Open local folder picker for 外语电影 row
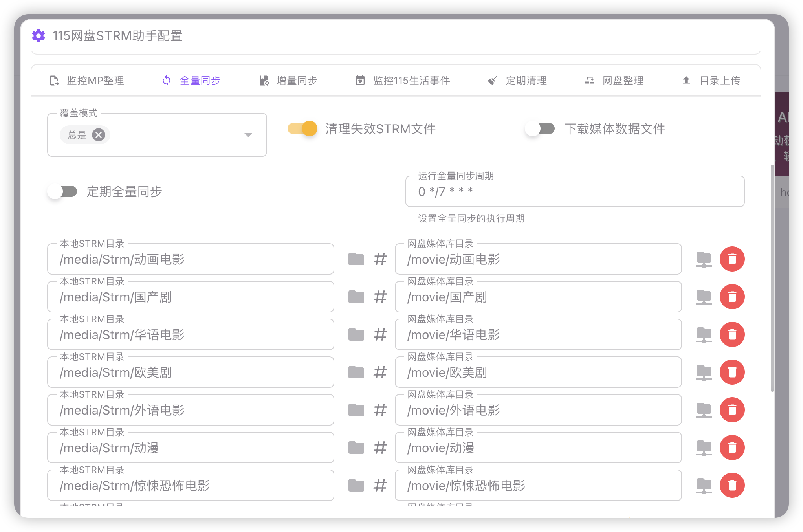Image resolution: width=803 pixels, height=532 pixels. (356, 410)
